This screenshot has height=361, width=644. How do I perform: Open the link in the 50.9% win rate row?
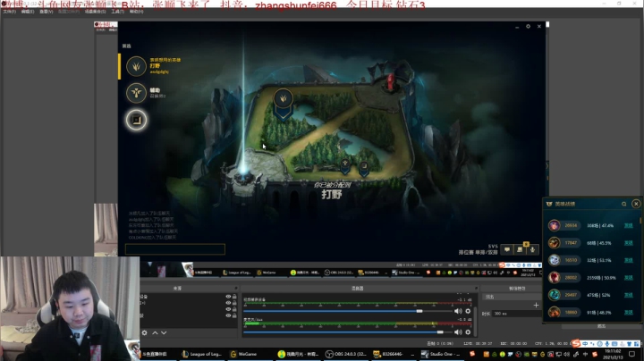point(629,278)
